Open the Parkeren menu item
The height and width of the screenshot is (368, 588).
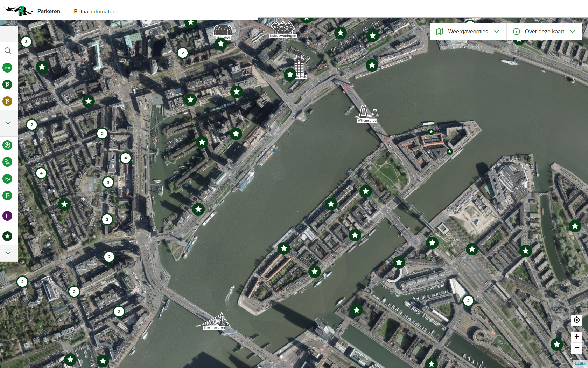[49, 11]
